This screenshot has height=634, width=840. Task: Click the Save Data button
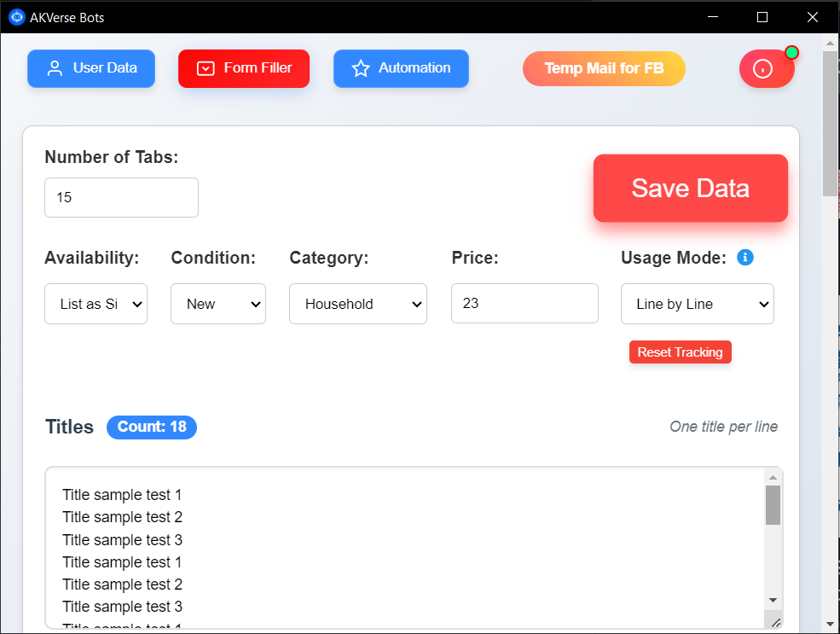point(691,188)
